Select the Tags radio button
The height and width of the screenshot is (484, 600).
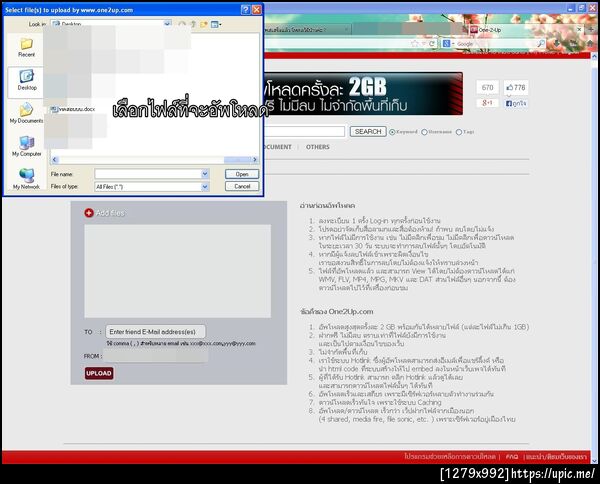tap(459, 132)
